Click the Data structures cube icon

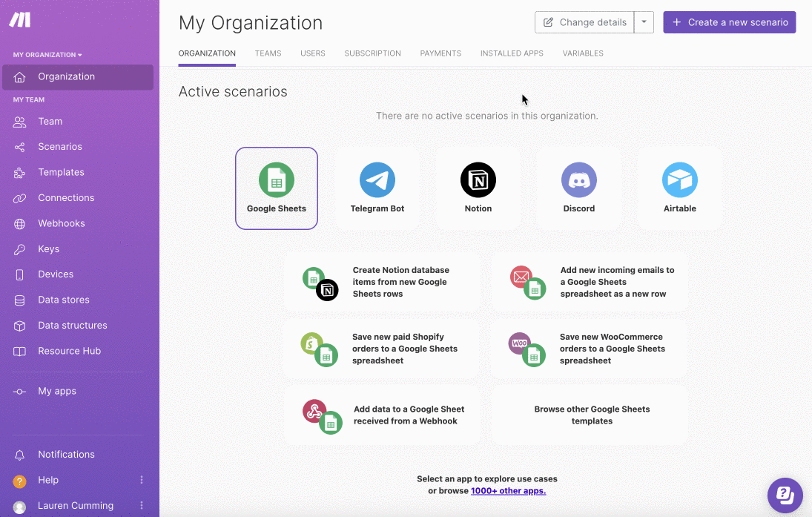tap(20, 326)
